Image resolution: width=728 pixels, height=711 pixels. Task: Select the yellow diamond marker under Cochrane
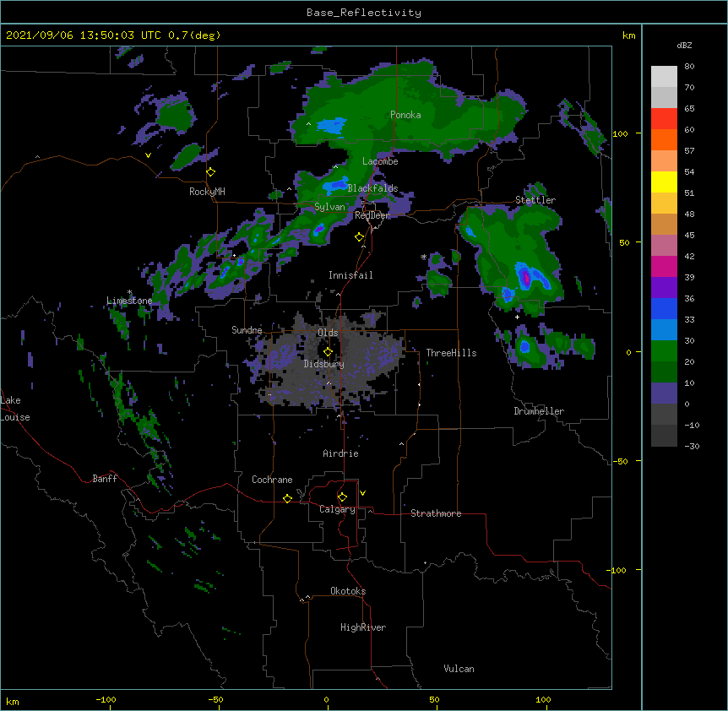coord(287,498)
